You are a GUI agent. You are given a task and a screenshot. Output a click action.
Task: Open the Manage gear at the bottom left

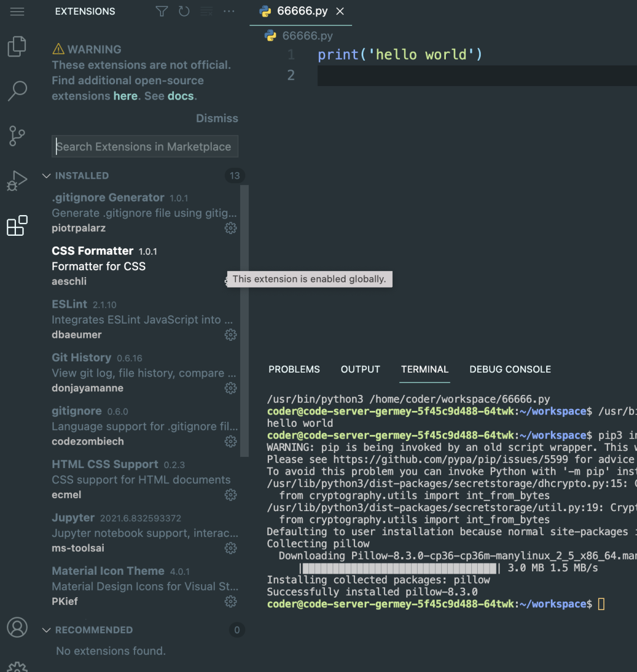17,666
